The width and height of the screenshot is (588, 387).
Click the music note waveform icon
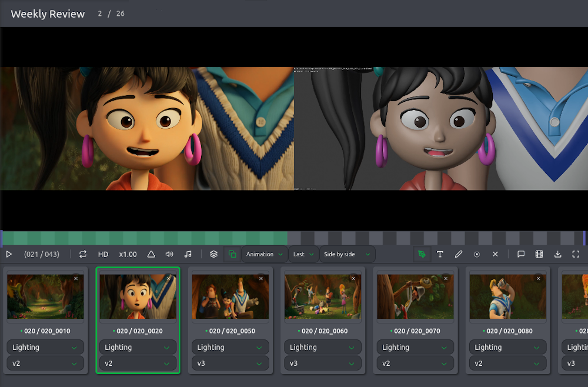pos(188,254)
